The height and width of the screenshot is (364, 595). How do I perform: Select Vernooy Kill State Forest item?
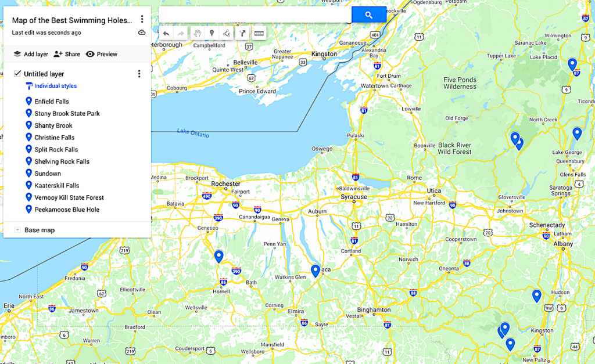[x=69, y=197]
